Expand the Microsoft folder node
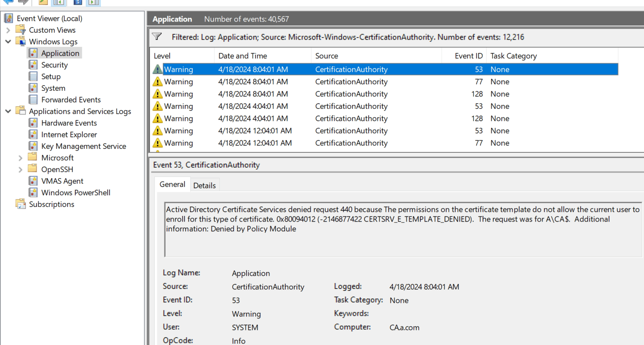The image size is (644, 345). (x=20, y=158)
